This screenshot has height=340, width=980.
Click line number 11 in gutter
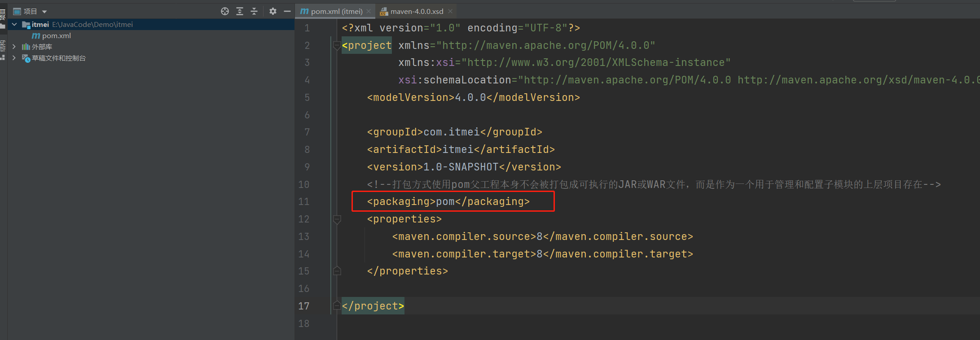click(x=304, y=202)
